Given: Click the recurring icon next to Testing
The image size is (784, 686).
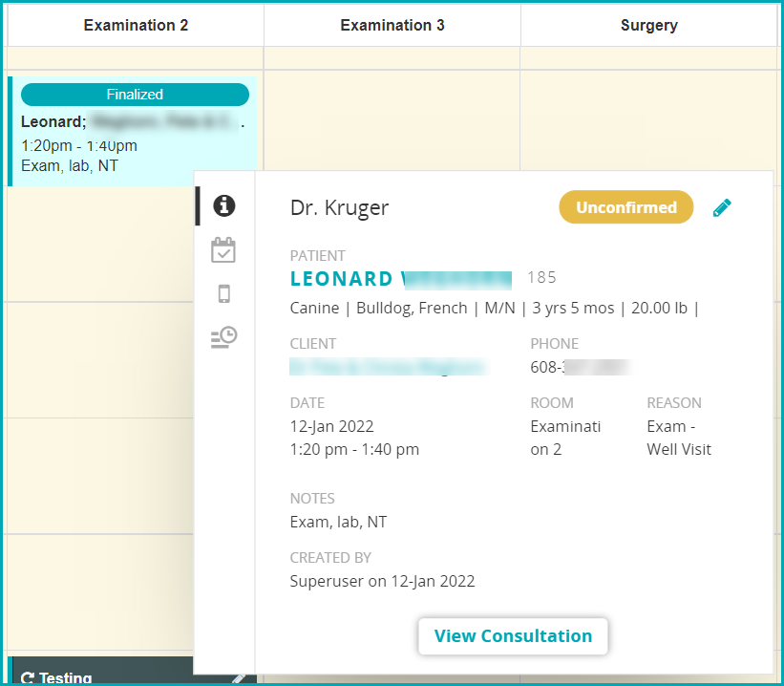Looking at the screenshot, I should 27,677.
